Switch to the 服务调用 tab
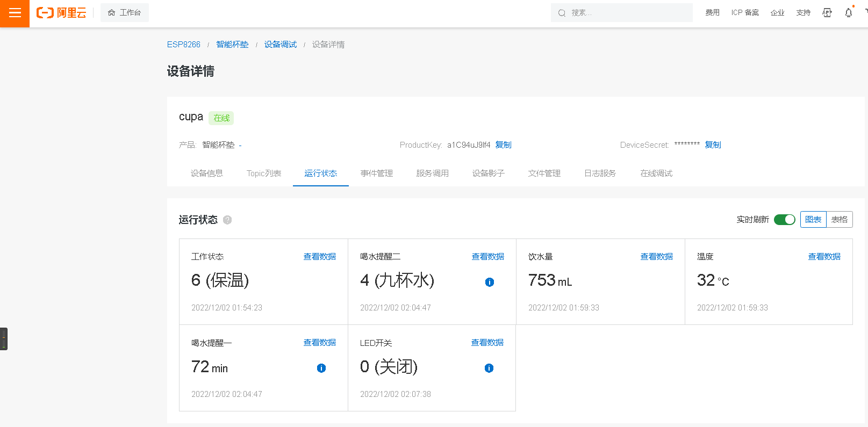868x427 pixels. [433, 173]
